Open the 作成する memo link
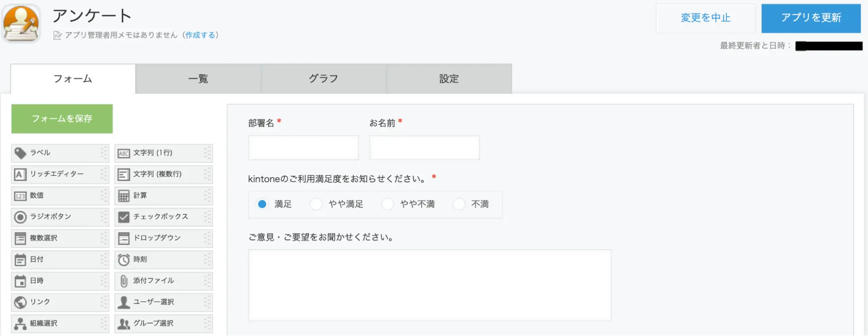Screen dimensions: 868x336 (x=200, y=35)
